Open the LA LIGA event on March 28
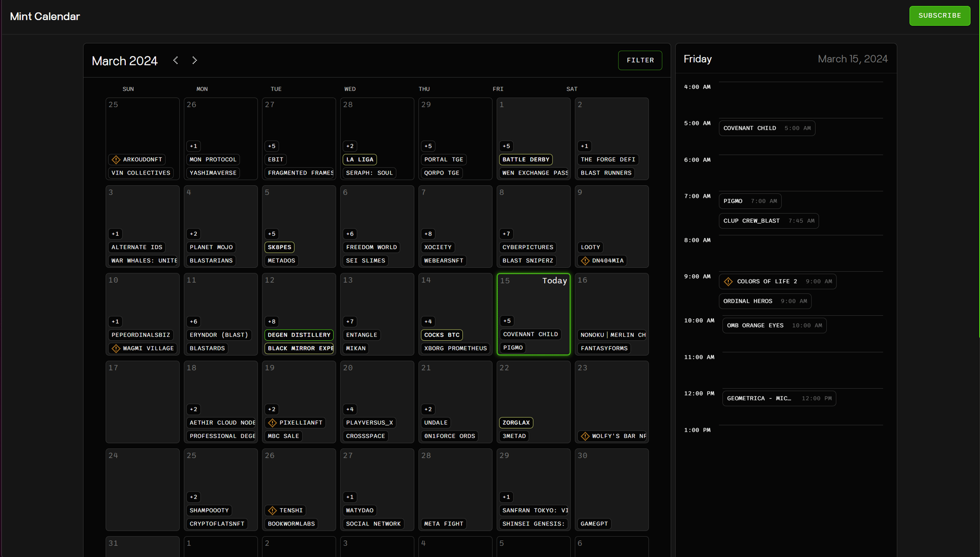The width and height of the screenshot is (980, 557). click(359, 159)
